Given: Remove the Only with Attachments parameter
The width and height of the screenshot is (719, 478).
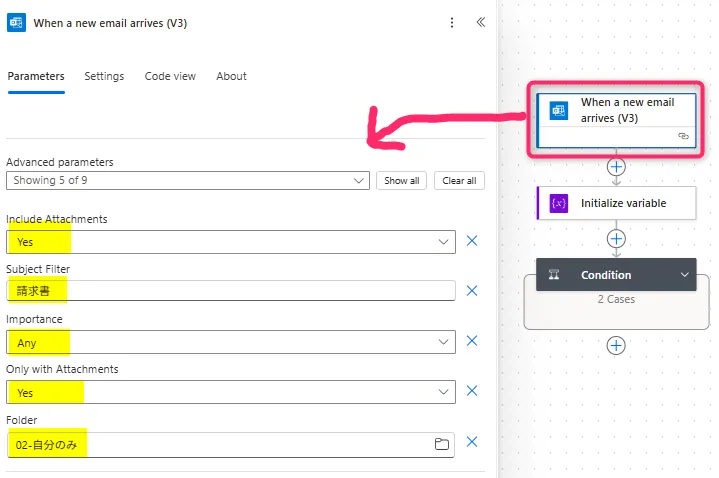Looking at the screenshot, I should tap(472, 392).
